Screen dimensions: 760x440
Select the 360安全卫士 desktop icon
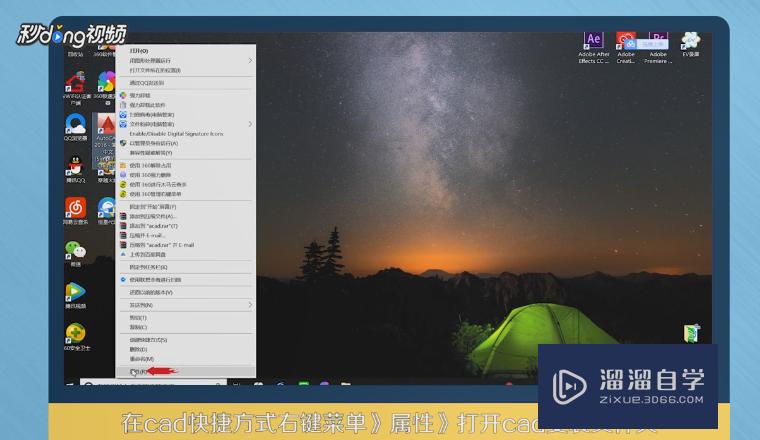coord(76,336)
